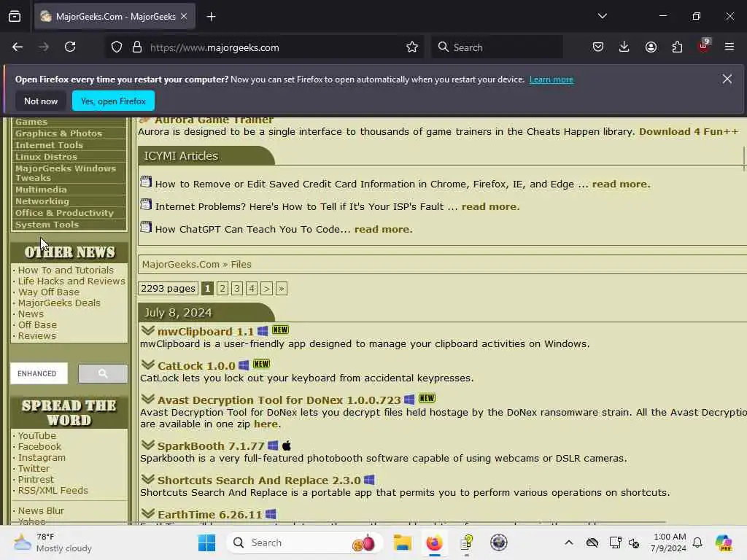Click the Firefox taskbar icon

coord(435,542)
